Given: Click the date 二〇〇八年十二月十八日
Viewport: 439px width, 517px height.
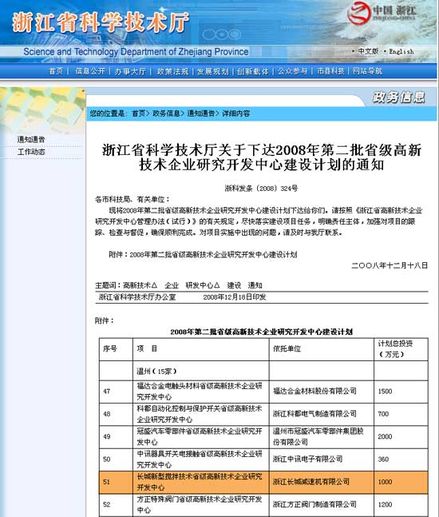Looking at the screenshot, I should [x=390, y=266].
